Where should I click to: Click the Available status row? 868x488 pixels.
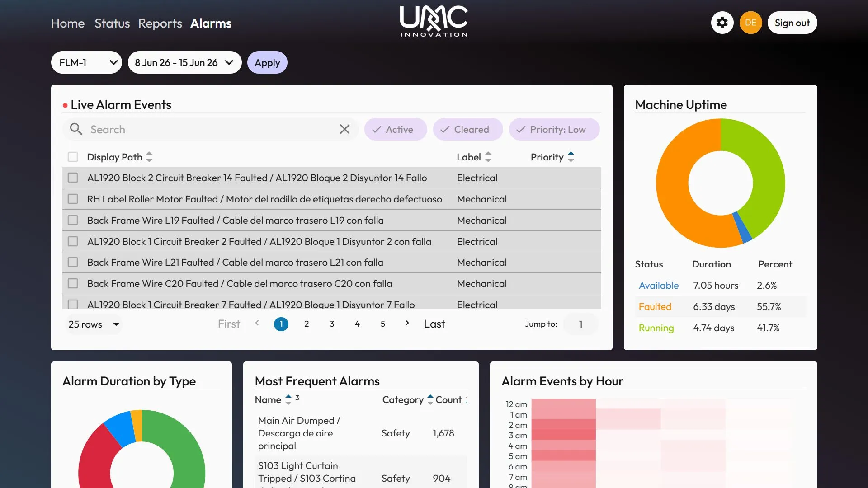point(720,285)
